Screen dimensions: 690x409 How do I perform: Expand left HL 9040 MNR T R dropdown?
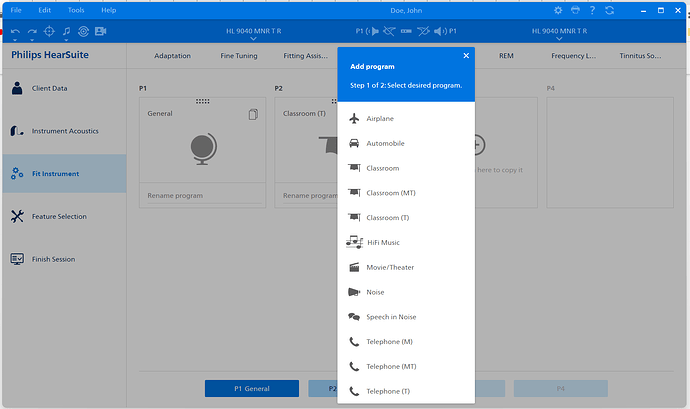click(253, 39)
